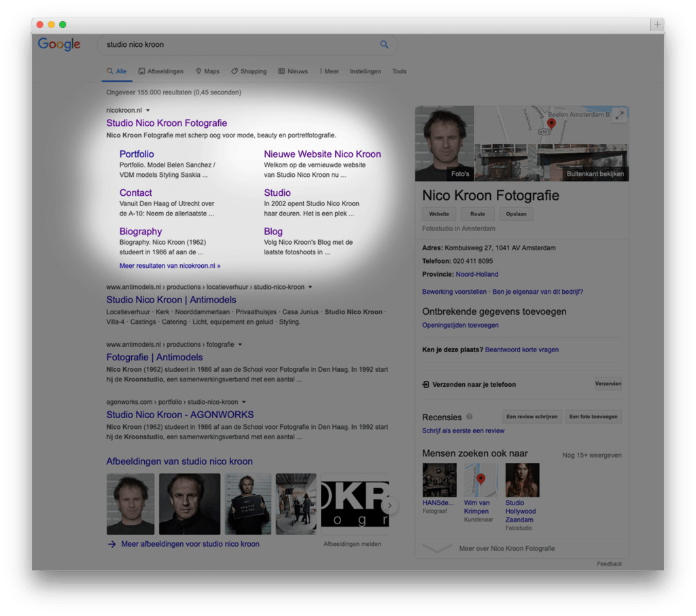Expand the map with the fullscreen icon

point(619,116)
